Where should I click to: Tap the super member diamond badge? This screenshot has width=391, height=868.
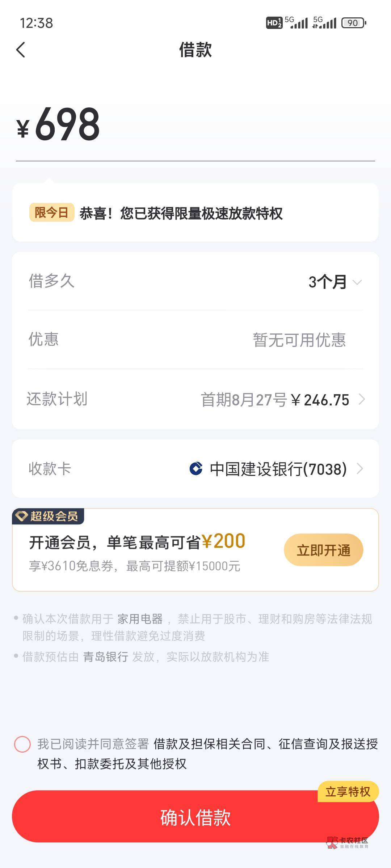point(22,516)
